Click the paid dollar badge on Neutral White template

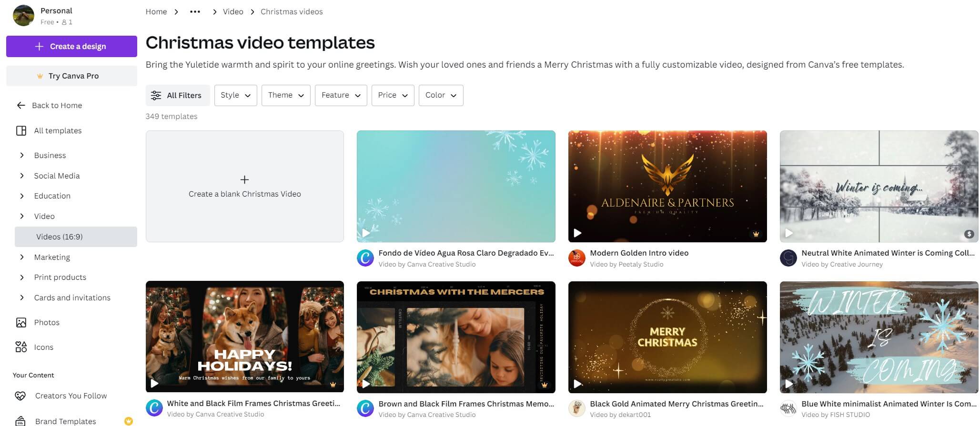pyautogui.click(x=969, y=234)
